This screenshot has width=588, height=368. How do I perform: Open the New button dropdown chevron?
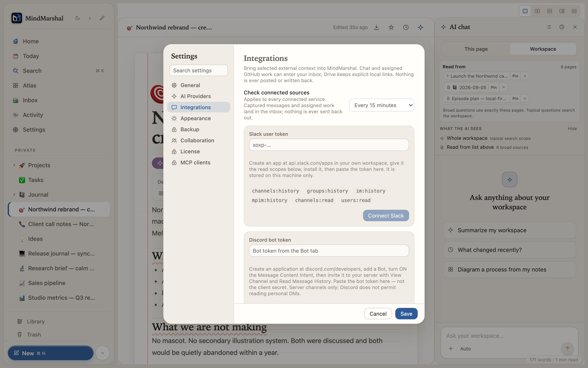coord(102,353)
